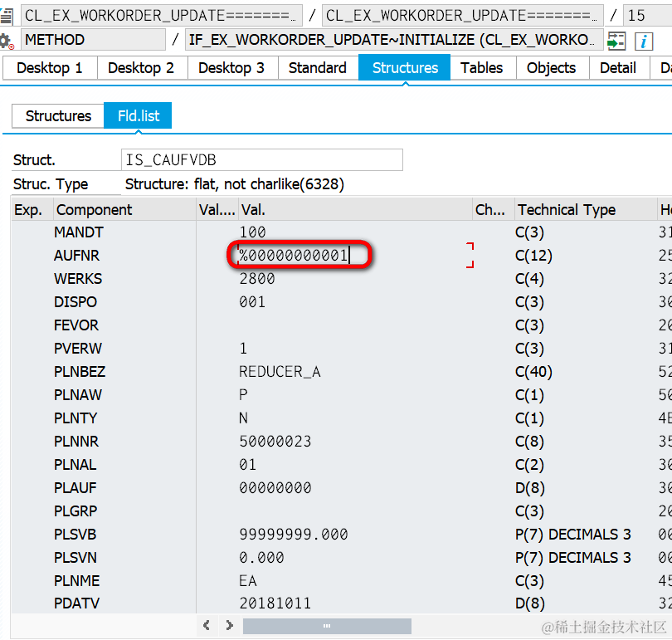672x640 pixels.
Task: Click the PLNBEZ value REDUCER_A
Action: click(280, 371)
